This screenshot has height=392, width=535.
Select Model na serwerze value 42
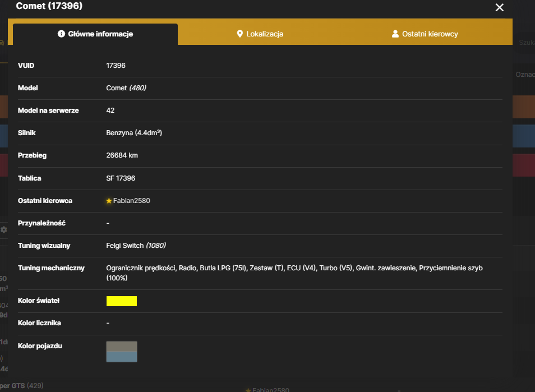pos(110,110)
